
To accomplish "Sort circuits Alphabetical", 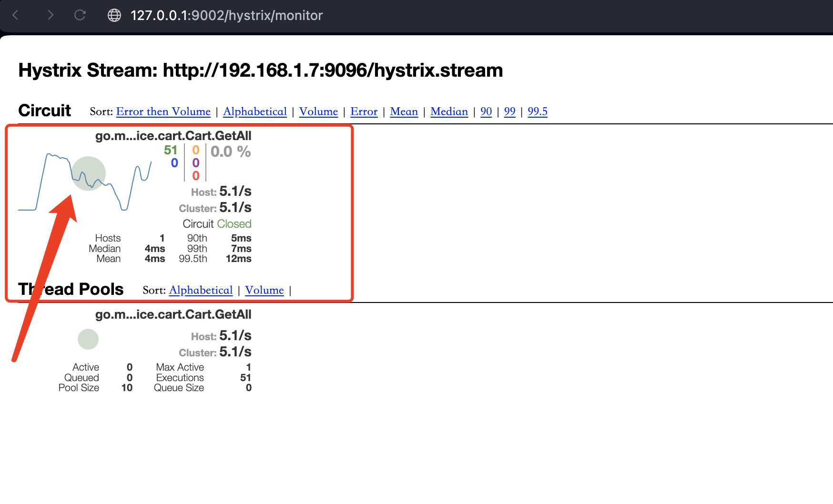I will (255, 111).
